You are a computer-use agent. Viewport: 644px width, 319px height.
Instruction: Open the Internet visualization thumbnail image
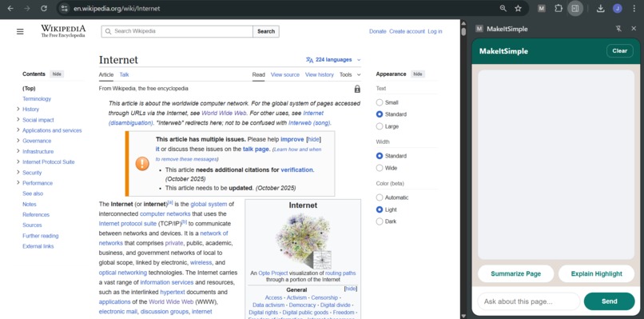(304, 241)
